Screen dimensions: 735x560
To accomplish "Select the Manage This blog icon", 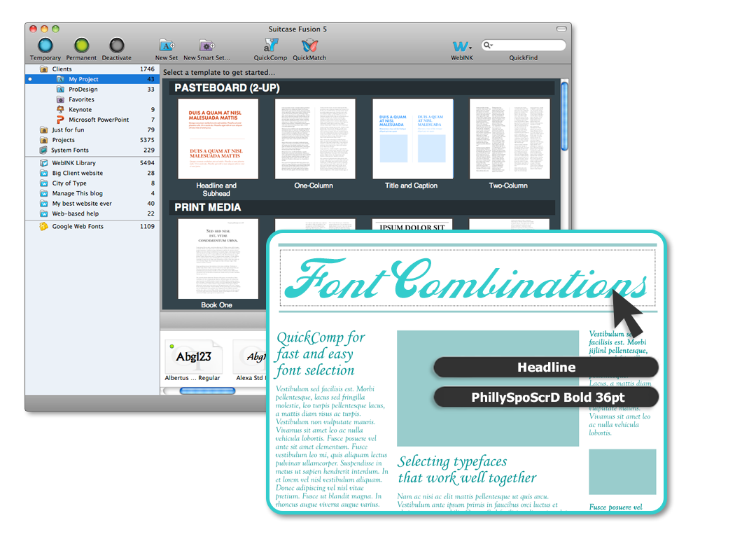I will [x=43, y=193].
